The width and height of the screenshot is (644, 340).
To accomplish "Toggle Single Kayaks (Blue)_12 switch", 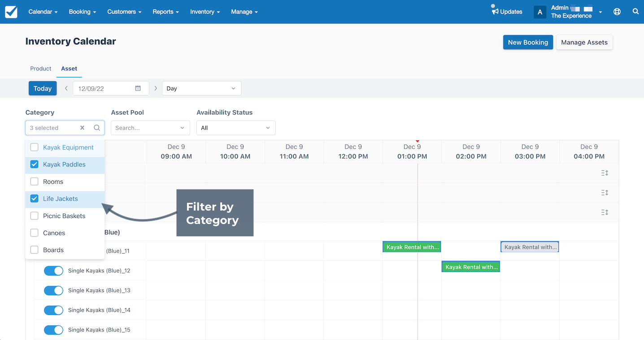I will [x=53, y=271].
